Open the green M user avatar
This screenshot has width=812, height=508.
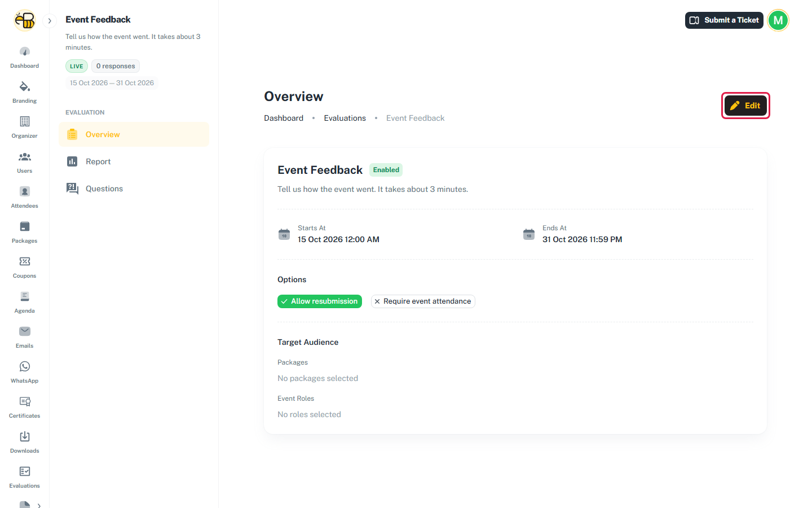(x=778, y=20)
